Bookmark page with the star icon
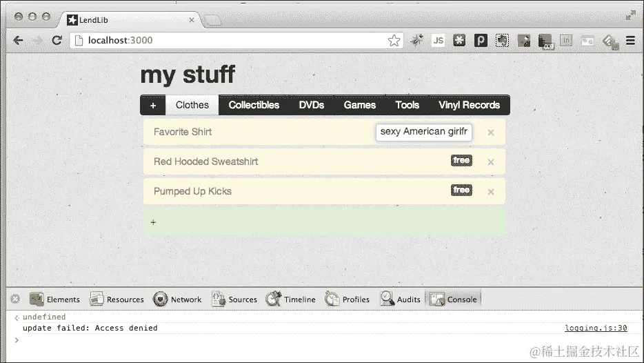This screenshot has width=644, height=363. (x=394, y=40)
